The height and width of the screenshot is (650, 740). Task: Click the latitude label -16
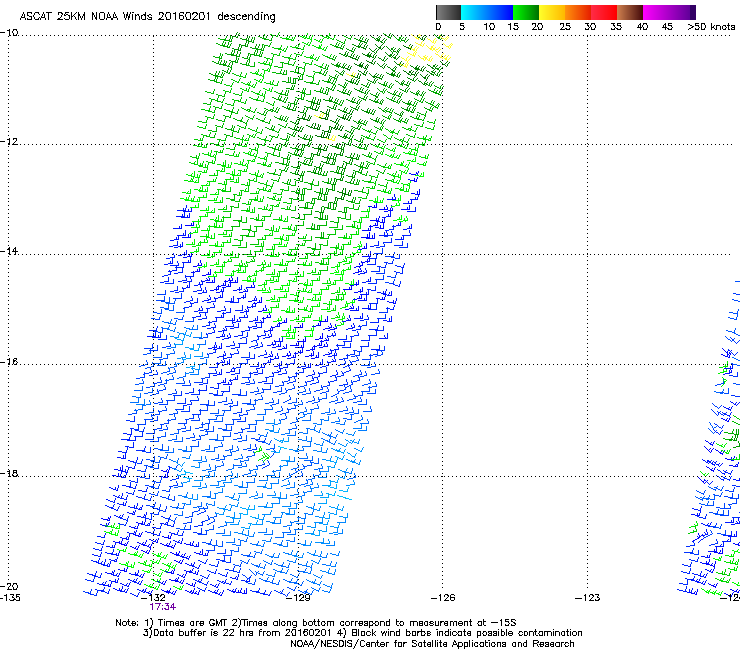tap(9, 362)
